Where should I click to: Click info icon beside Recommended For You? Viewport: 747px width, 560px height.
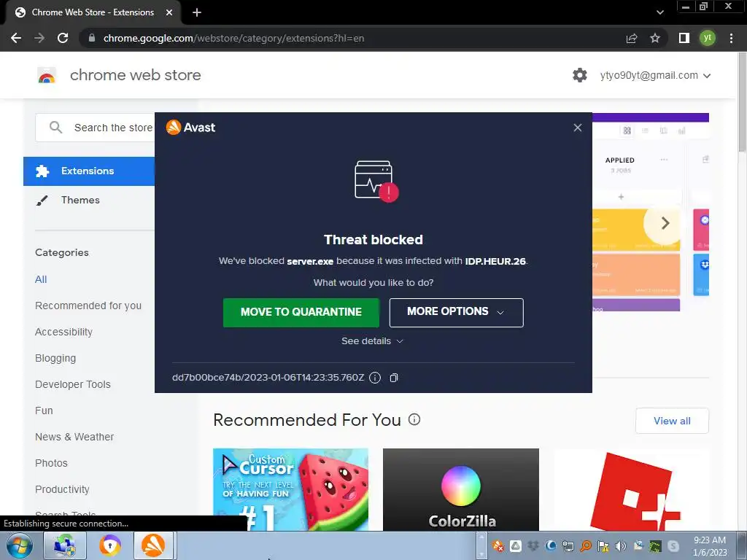414,419
